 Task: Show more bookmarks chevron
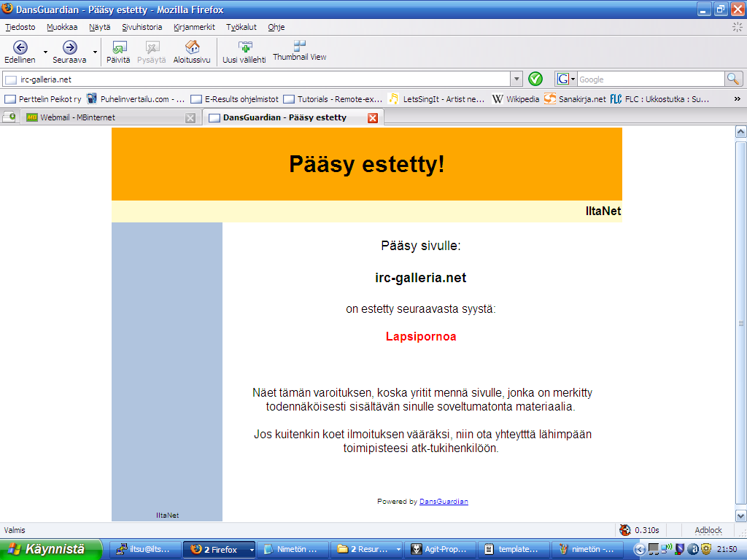[x=737, y=98]
